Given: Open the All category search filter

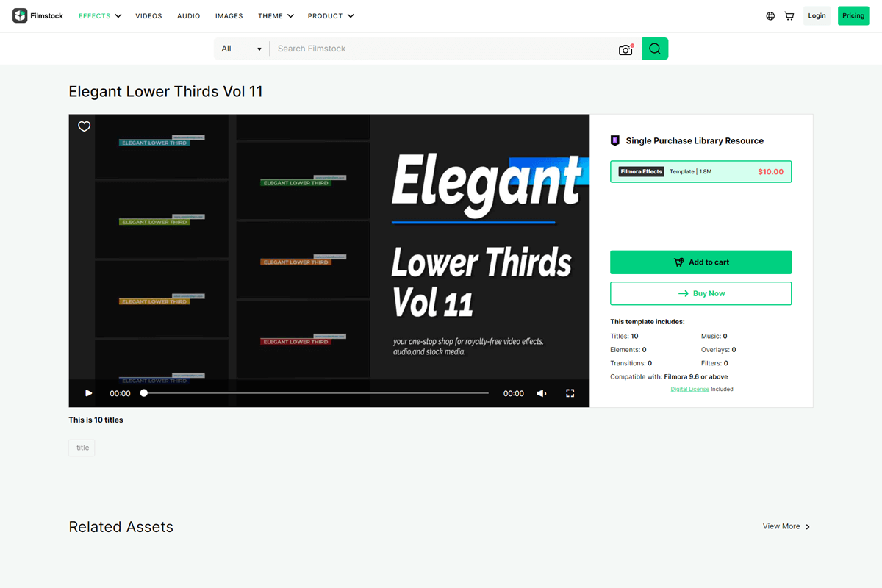Looking at the screenshot, I should tap(241, 49).
